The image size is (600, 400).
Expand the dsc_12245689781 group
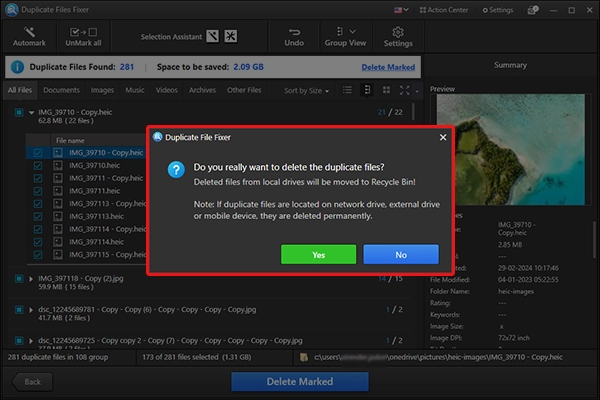tap(31, 310)
